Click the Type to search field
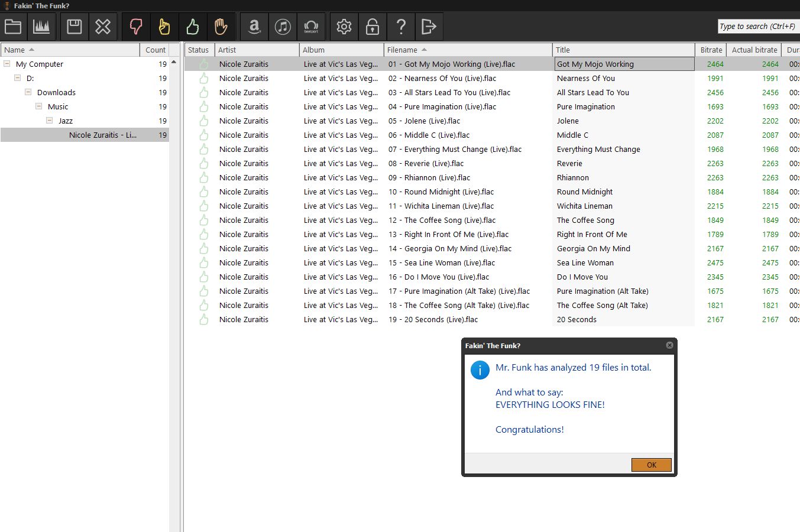 [757, 27]
